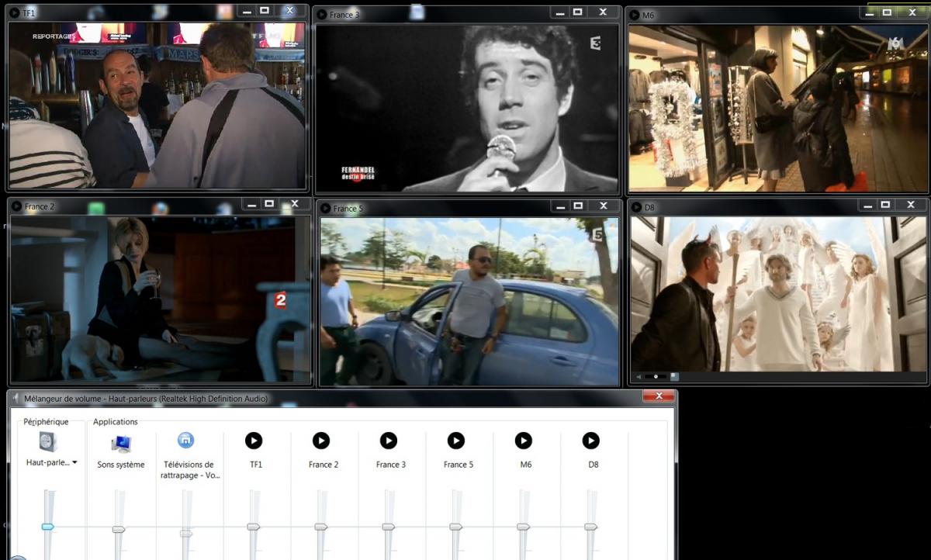This screenshot has height=560, width=931.
Task: Click the France 5 video with the blue car
Action: 469,302
